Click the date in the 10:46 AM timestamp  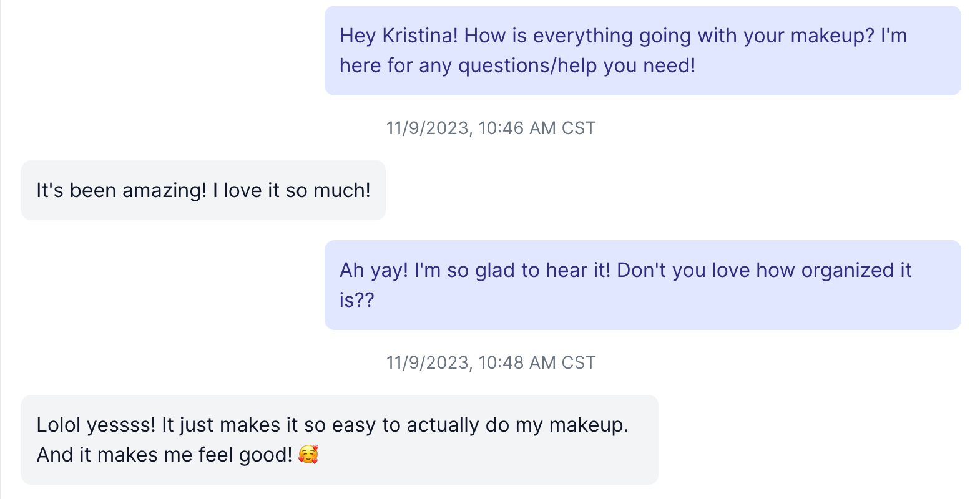coord(428,128)
